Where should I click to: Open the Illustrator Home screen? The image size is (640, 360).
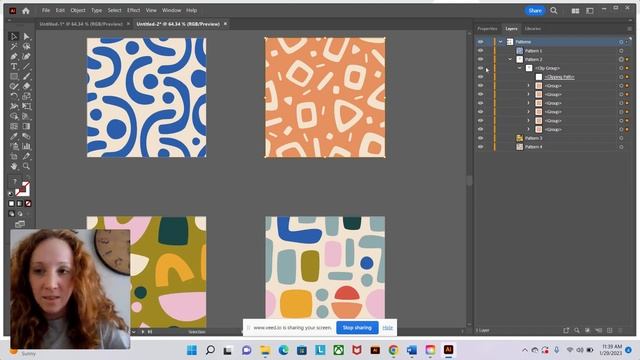click(26, 11)
